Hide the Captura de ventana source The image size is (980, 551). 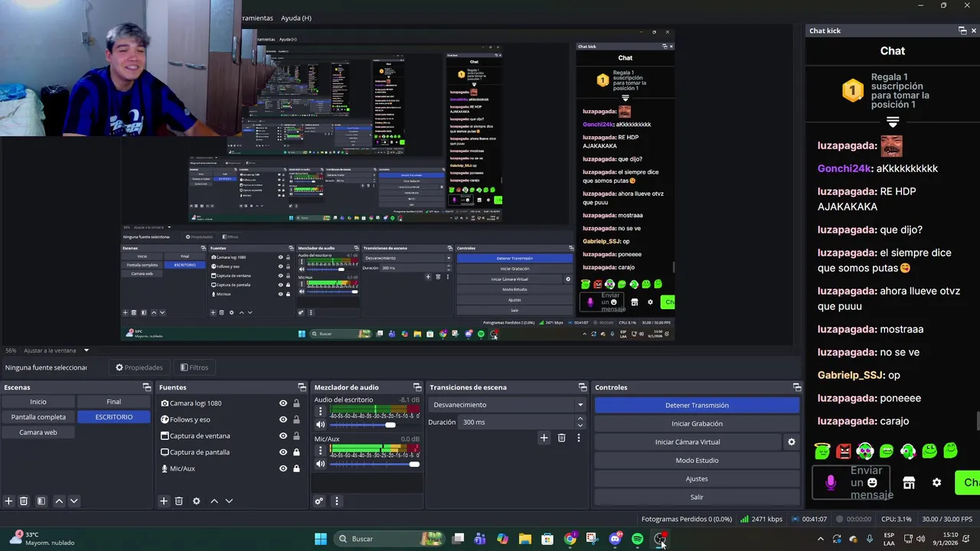pos(283,435)
